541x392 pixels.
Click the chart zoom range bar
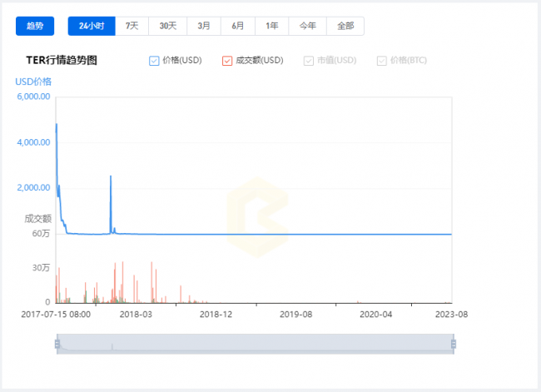point(256,344)
